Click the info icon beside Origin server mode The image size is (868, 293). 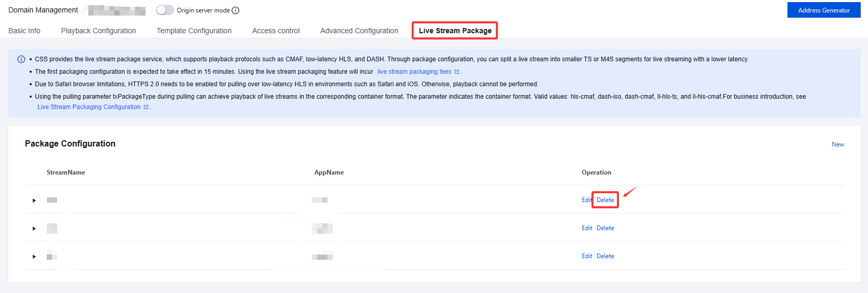point(235,10)
